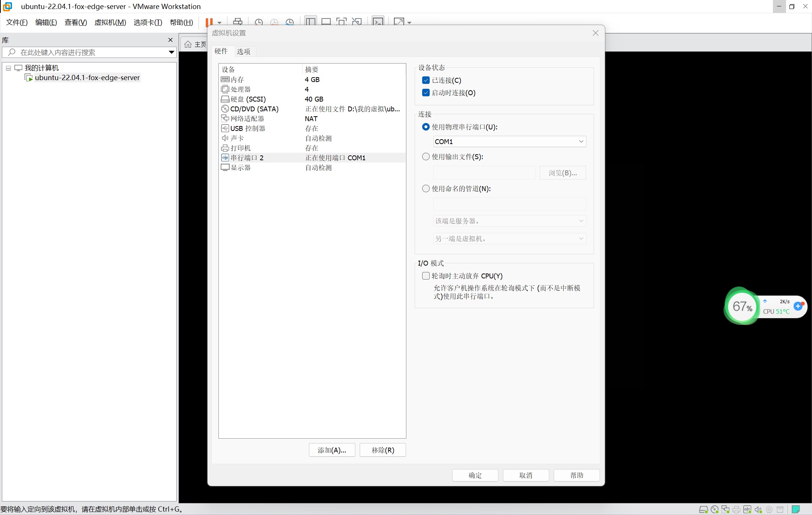Click the printer status bar icon
812x515 pixels.
736,510
